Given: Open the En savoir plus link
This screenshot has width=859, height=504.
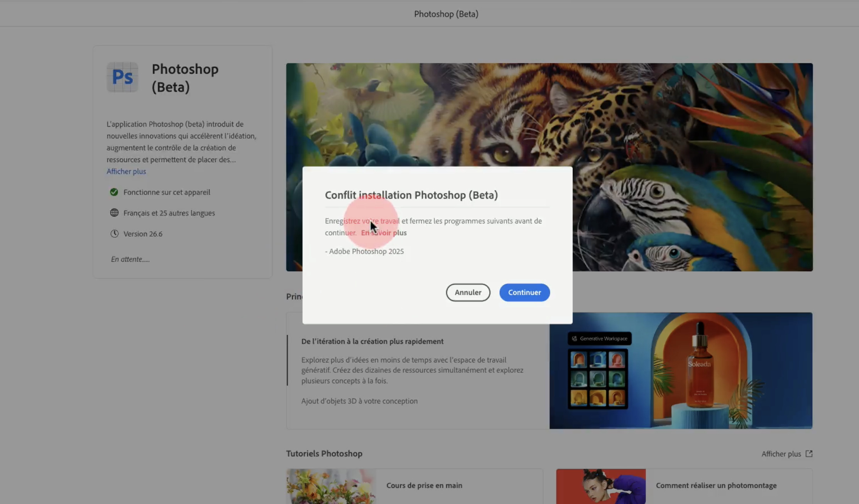Looking at the screenshot, I should 384,233.
